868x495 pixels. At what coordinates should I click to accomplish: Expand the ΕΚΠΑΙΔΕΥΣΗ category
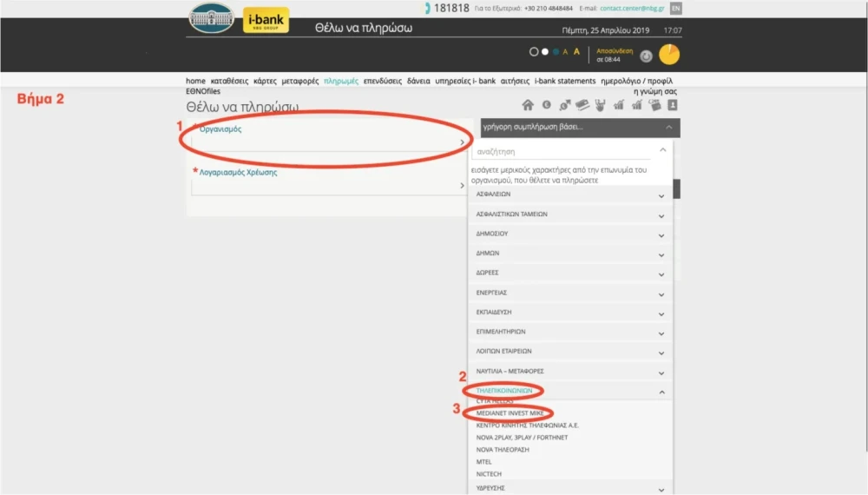coord(570,313)
